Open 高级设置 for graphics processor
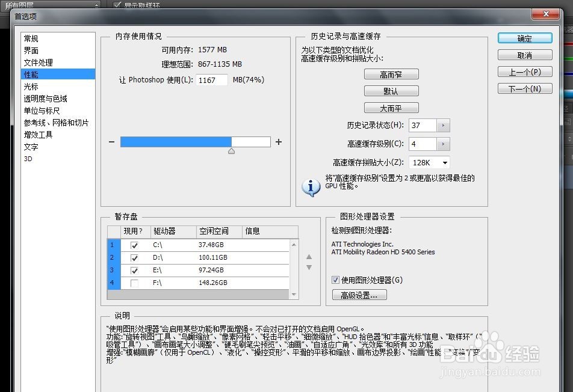The width and height of the screenshot is (573, 392). [x=359, y=295]
